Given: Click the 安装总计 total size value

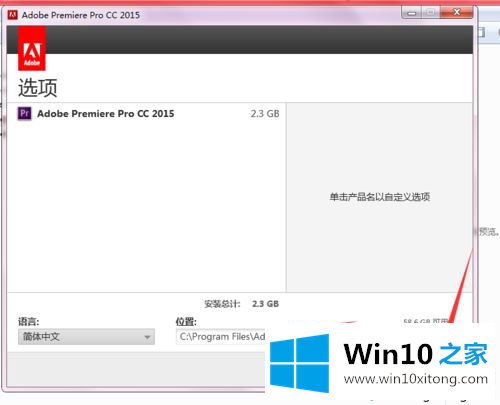Looking at the screenshot, I should click(265, 304).
